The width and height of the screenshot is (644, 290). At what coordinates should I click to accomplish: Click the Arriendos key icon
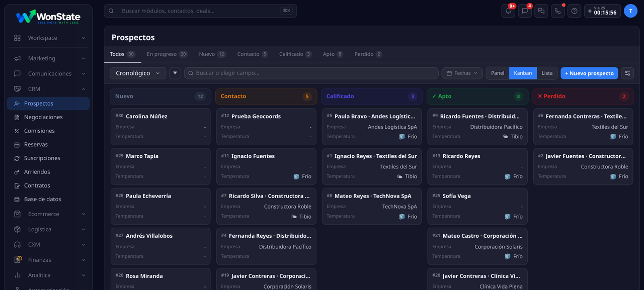[x=18, y=172]
